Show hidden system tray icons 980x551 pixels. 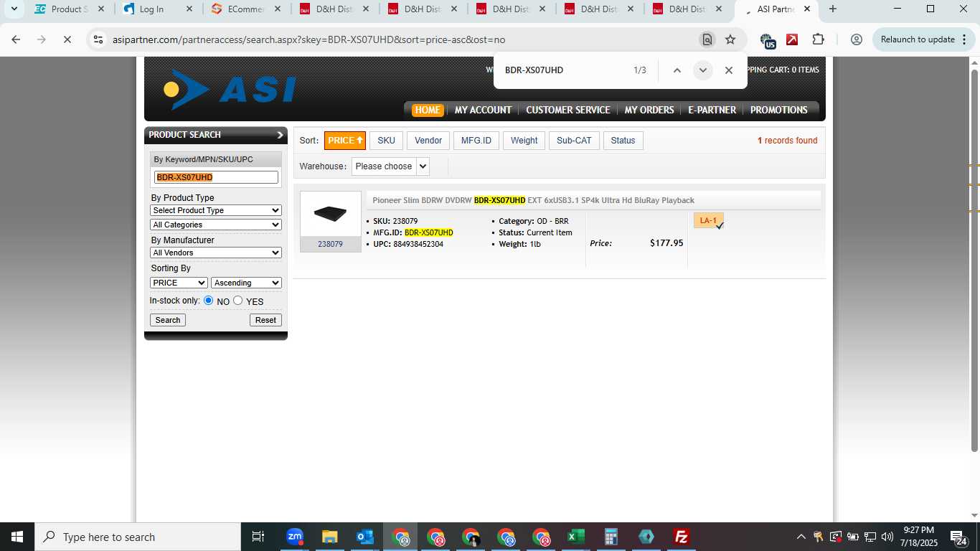(x=801, y=537)
